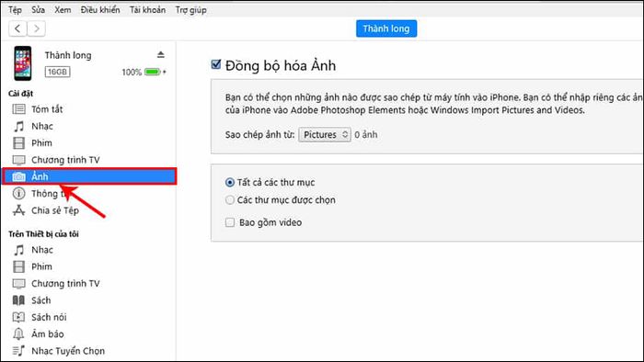The height and width of the screenshot is (362, 644).
Task: Click music note icon under Trên Thiết bị
Action: tap(19, 250)
